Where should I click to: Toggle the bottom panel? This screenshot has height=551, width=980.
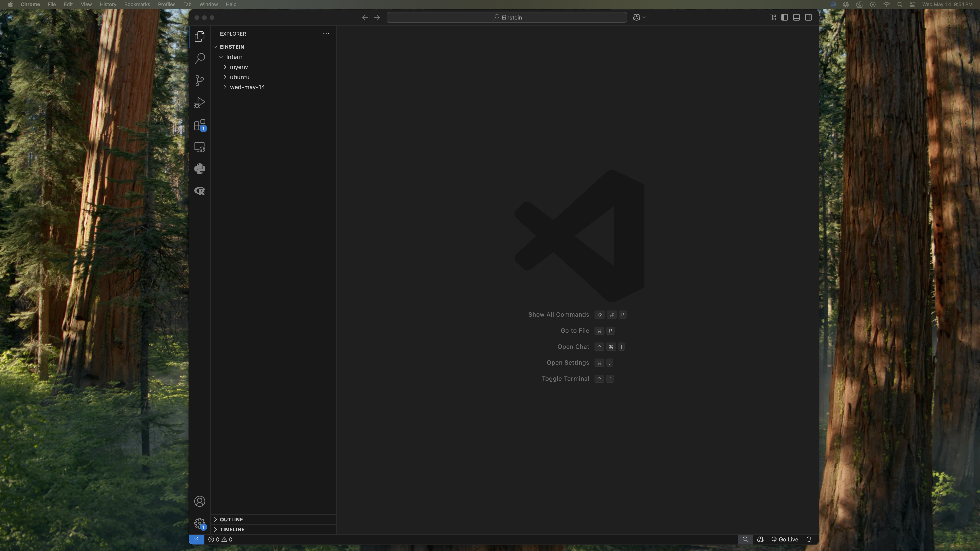coord(796,17)
